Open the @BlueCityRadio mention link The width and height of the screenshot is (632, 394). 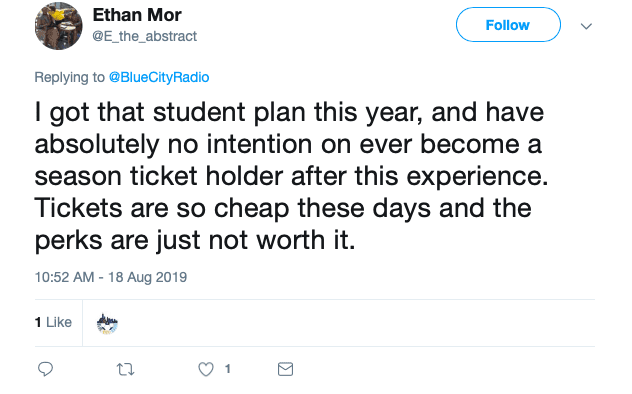159,77
